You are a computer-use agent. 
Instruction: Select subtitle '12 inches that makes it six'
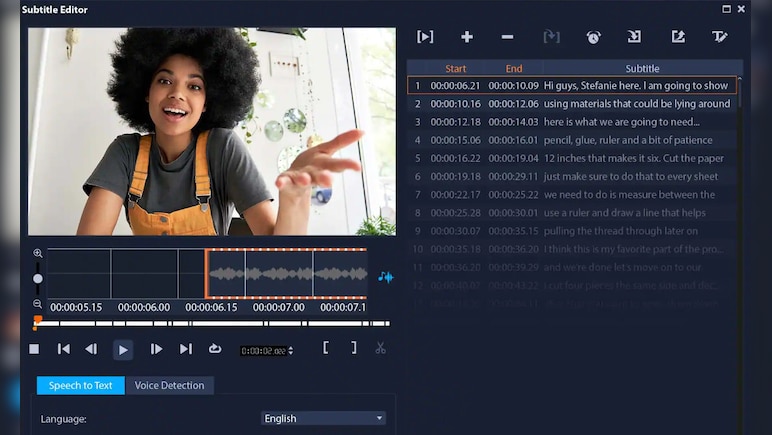click(572, 158)
